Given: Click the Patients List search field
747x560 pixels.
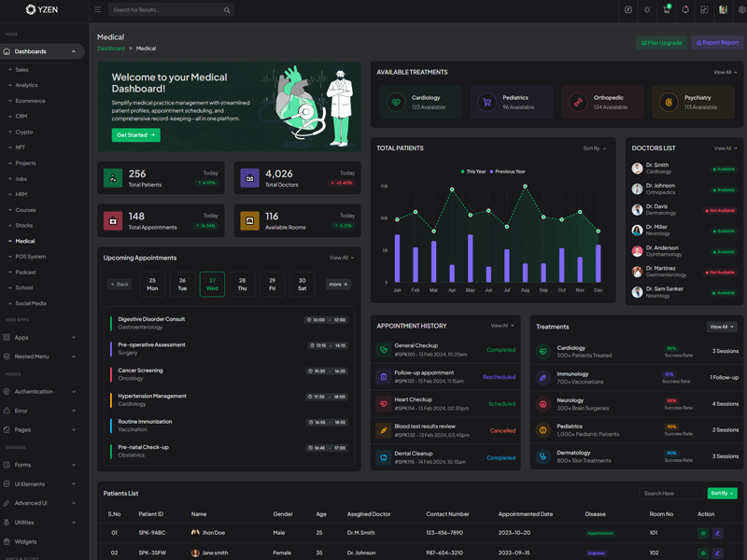Looking at the screenshot, I should point(671,493).
